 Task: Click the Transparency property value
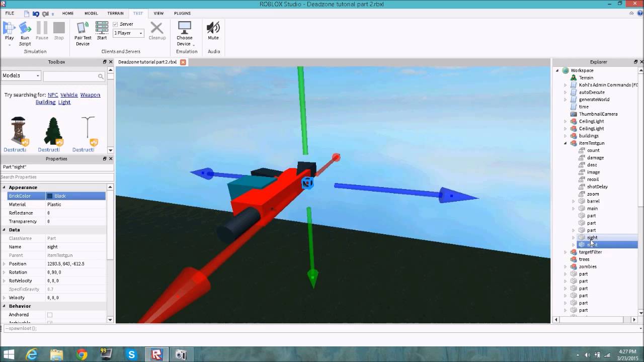click(x=76, y=222)
